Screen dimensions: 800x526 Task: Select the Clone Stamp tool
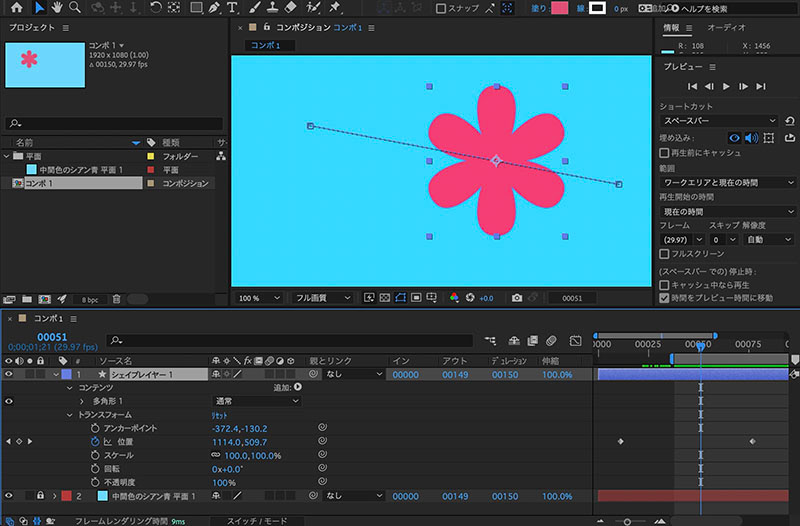[272, 7]
